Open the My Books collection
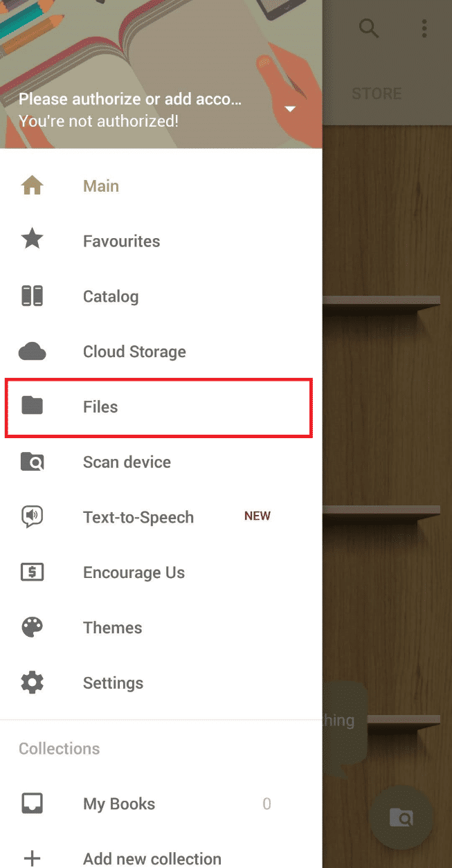The image size is (452, 868). 119,804
